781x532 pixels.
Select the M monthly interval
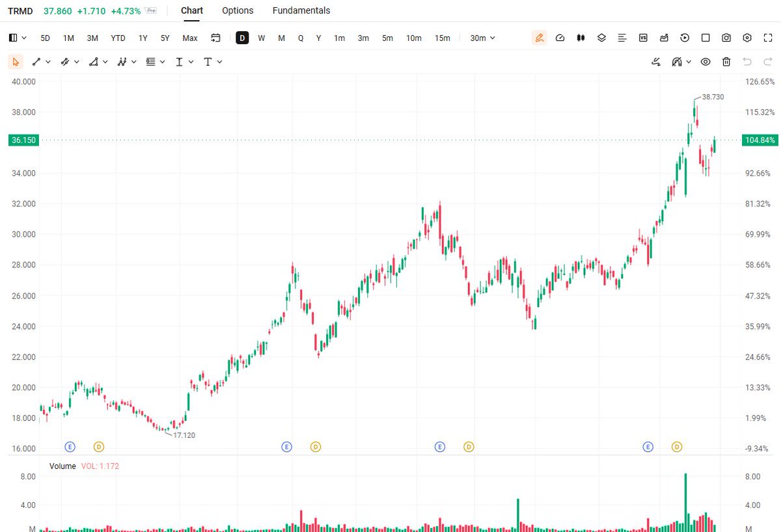tap(281, 38)
